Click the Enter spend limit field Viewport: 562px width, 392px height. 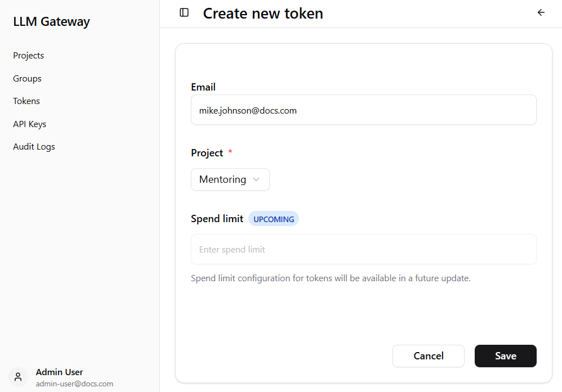363,249
